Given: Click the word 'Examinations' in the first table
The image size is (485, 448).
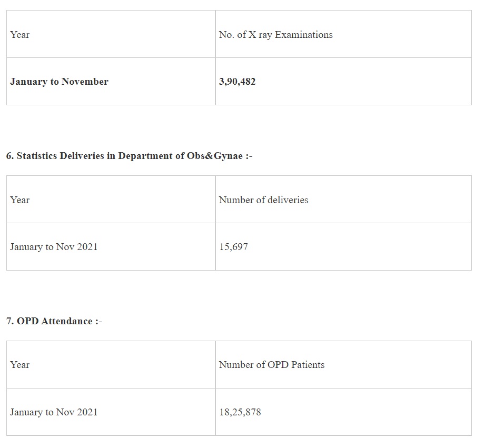Looking at the screenshot, I should coord(304,35).
